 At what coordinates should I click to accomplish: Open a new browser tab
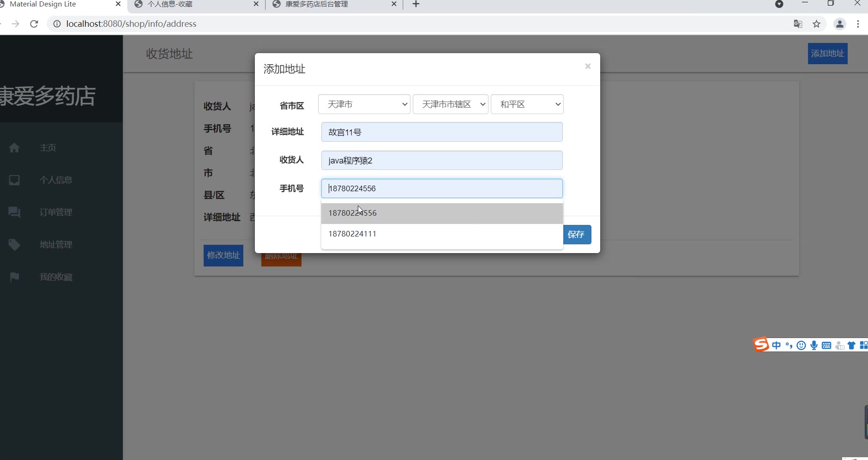(416, 4)
